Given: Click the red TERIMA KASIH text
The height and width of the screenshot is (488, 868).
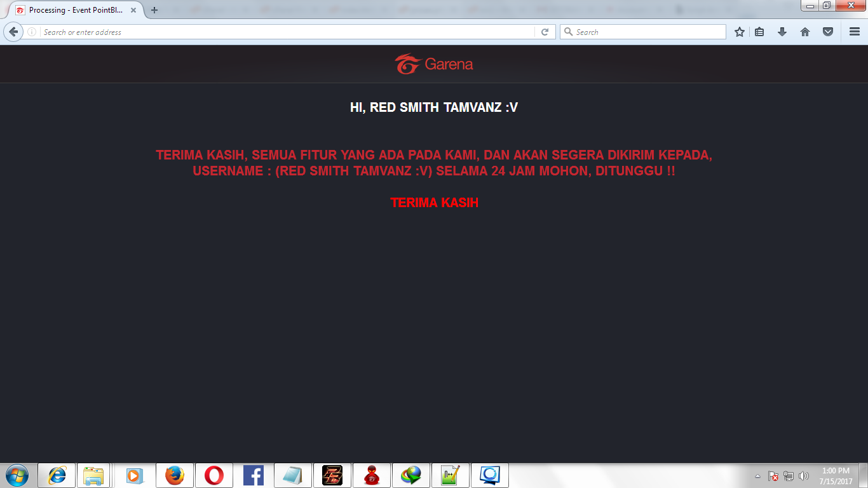Looking at the screenshot, I should 434,203.
